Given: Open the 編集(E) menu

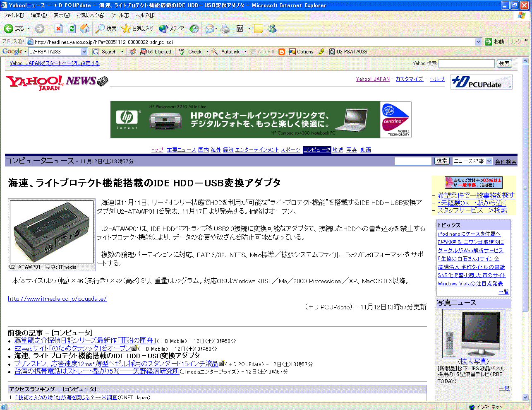Looking at the screenshot, I should click(x=39, y=15).
